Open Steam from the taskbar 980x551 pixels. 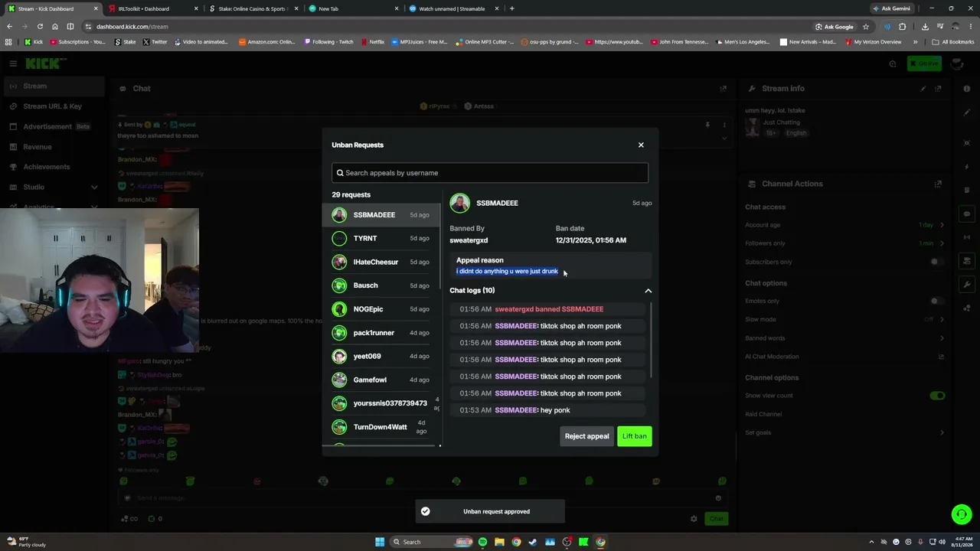coord(533,542)
